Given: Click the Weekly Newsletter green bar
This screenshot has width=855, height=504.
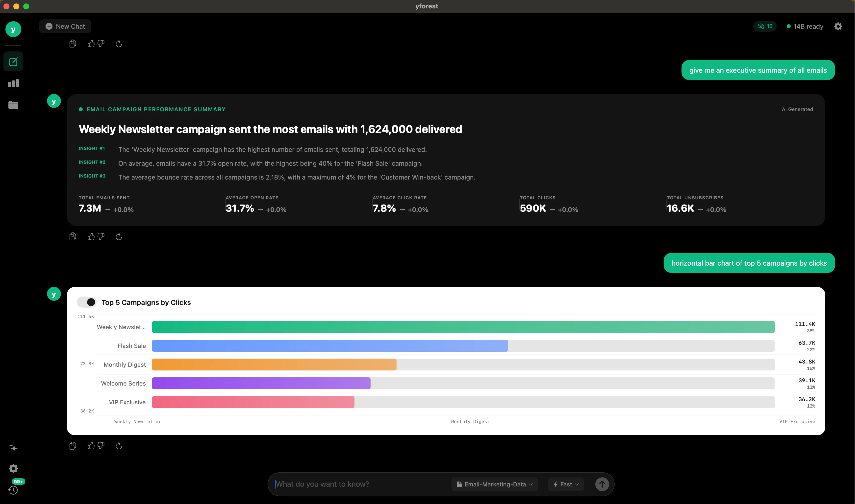Looking at the screenshot, I should [463, 327].
